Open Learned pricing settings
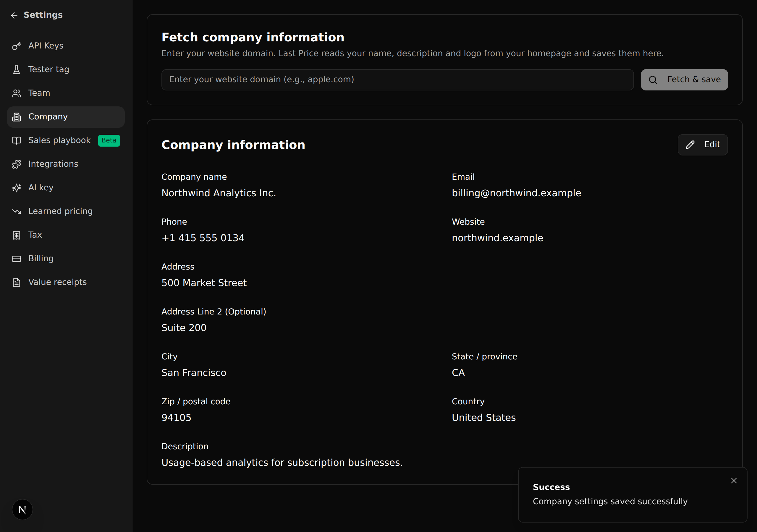Image resolution: width=757 pixels, height=532 pixels. (x=66, y=211)
